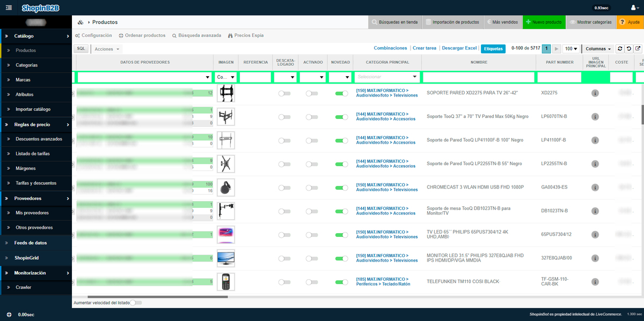Image resolution: width=644 pixels, height=321 pixels.
Task: Open Philips monitor product thumbnail
Action: [x=226, y=258]
